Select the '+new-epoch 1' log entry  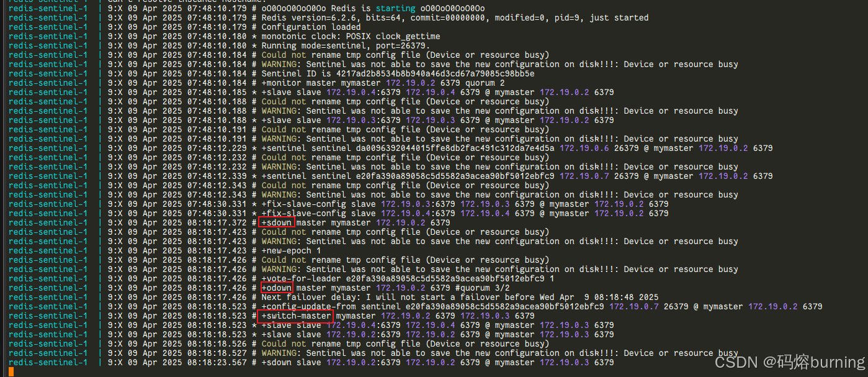click(291, 251)
